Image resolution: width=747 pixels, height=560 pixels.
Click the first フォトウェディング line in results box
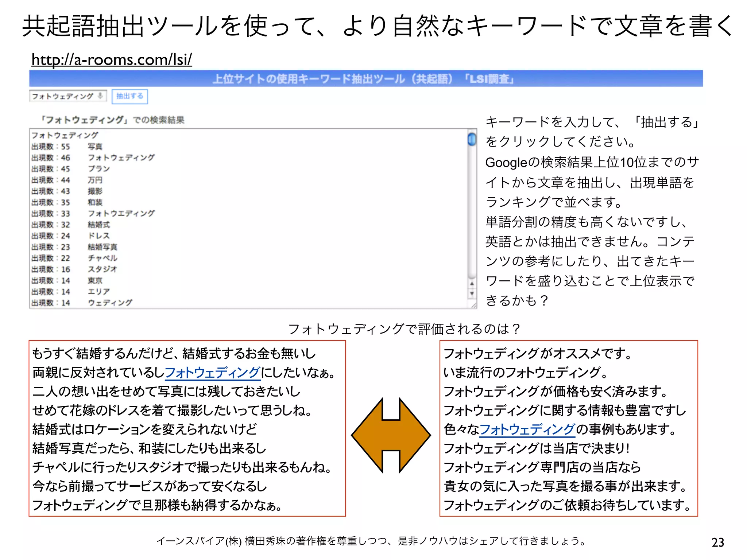[x=65, y=135]
